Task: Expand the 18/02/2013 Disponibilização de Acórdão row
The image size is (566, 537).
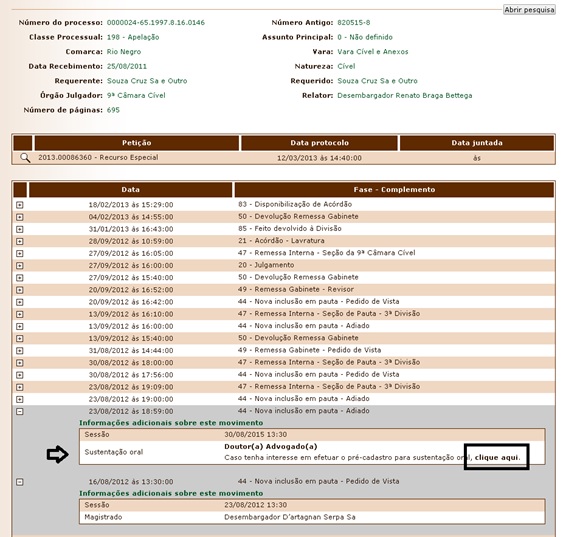Action: [20, 205]
